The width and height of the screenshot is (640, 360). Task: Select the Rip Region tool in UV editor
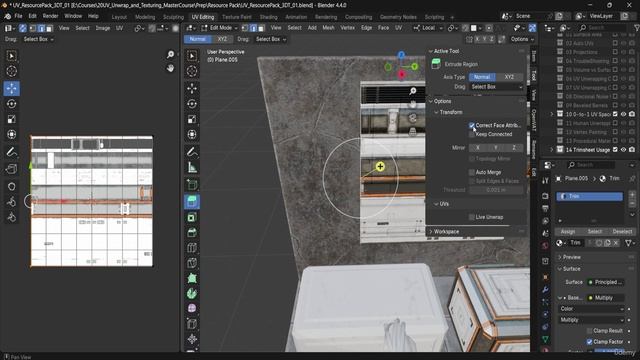coord(11,169)
